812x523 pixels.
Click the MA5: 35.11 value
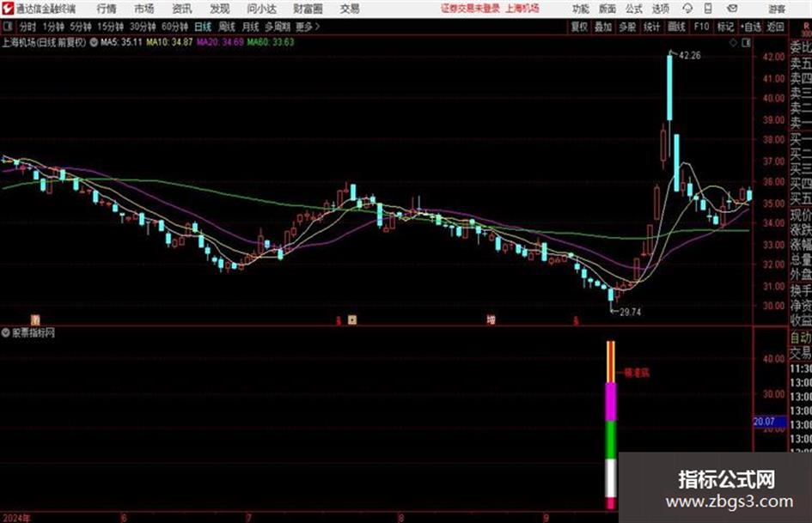click(x=121, y=42)
